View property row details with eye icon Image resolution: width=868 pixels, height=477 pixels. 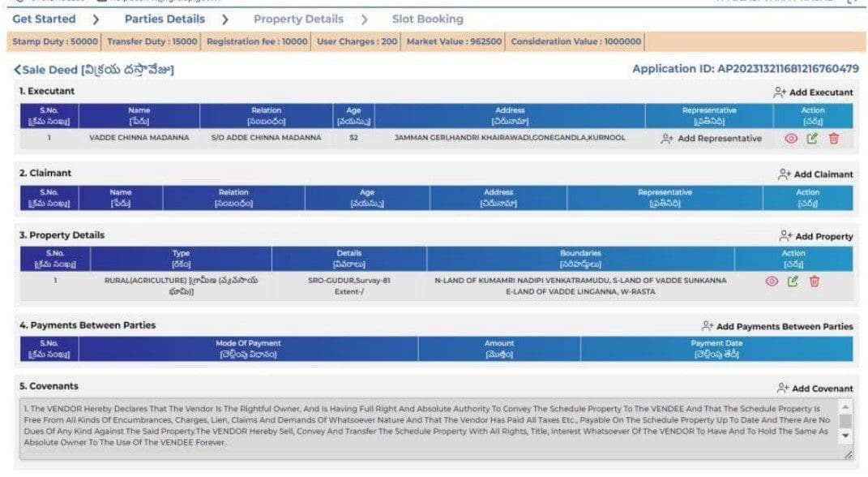point(772,281)
